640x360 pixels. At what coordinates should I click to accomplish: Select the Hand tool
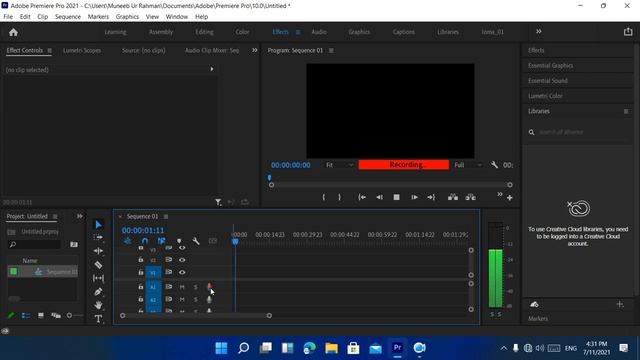pyautogui.click(x=98, y=305)
